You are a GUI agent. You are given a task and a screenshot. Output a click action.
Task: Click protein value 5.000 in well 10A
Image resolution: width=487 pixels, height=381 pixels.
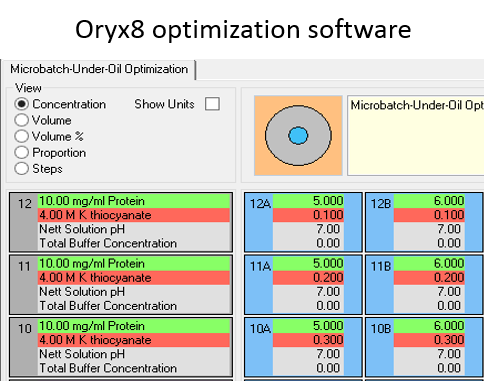pos(308,326)
